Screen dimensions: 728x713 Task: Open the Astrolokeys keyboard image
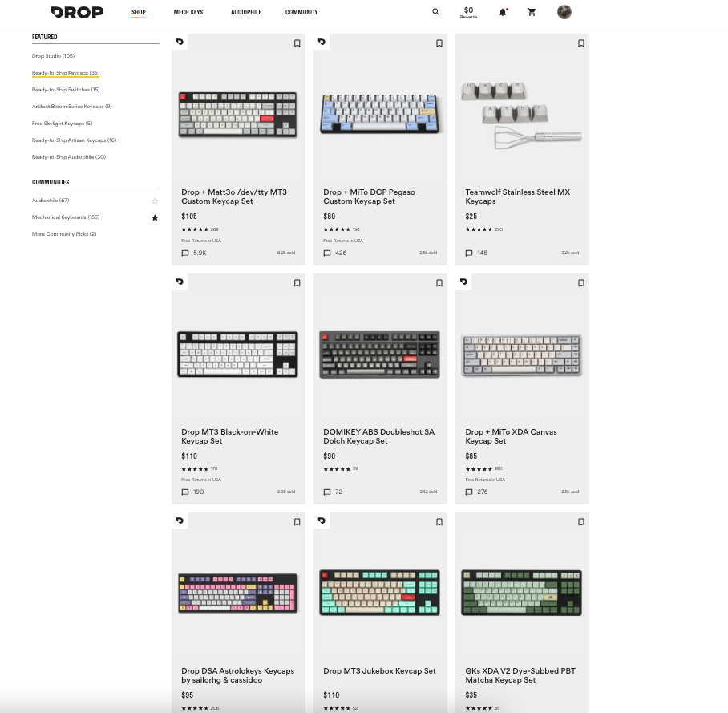click(237, 593)
